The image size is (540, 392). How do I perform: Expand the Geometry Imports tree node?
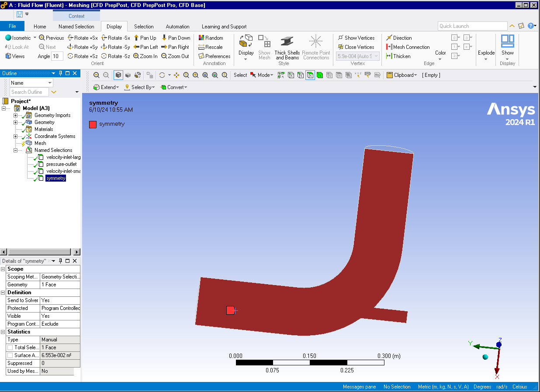[x=16, y=115]
